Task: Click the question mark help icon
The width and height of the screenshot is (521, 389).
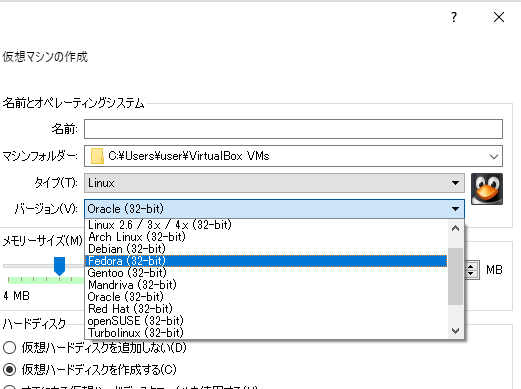Action: (x=454, y=17)
